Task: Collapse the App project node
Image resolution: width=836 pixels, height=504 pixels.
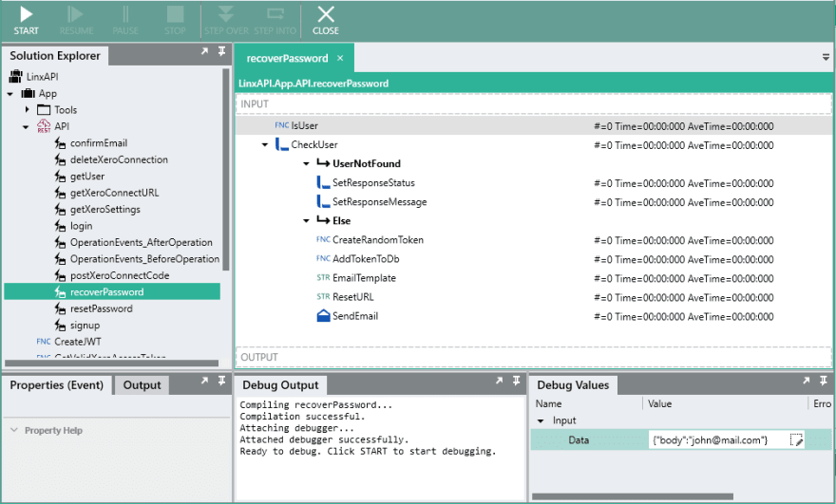Action: pos(10,94)
